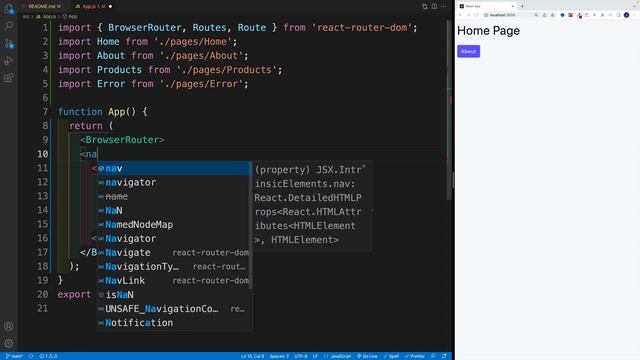Open the Manage gear in the activity bar

9,343
